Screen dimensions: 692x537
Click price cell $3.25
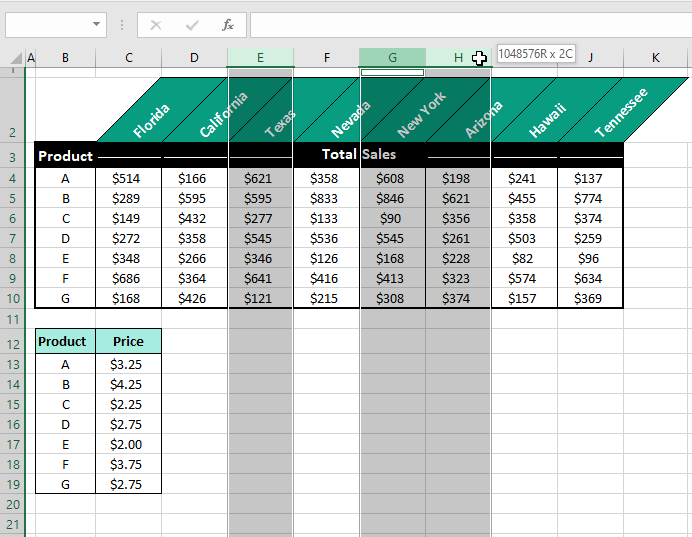click(x=128, y=364)
